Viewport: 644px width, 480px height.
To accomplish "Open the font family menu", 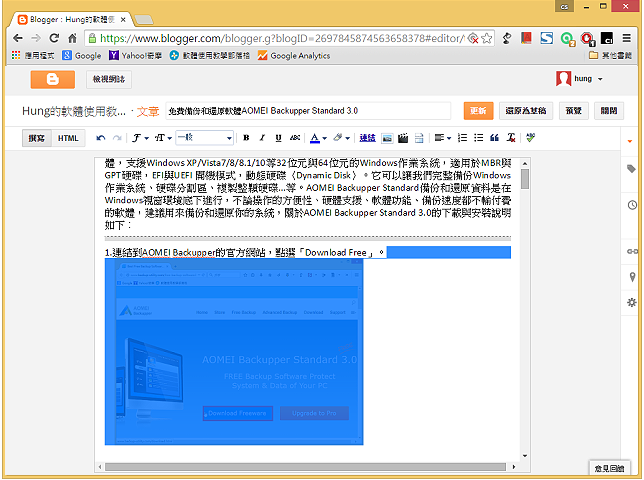I will (x=140, y=138).
